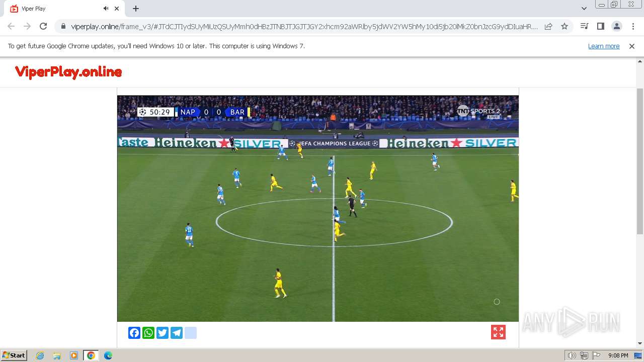Open a new Chrome tab
The height and width of the screenshot is (362, 644).
pos(136,9)
